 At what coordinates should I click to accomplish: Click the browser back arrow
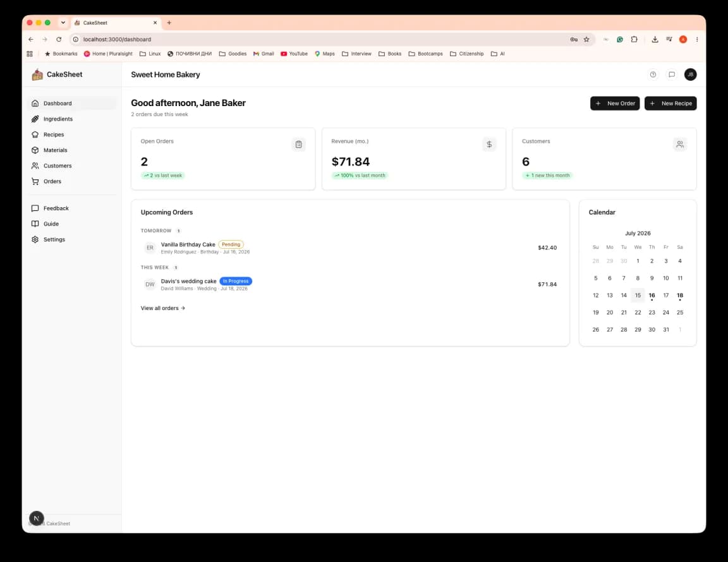[x=30, y=39]
